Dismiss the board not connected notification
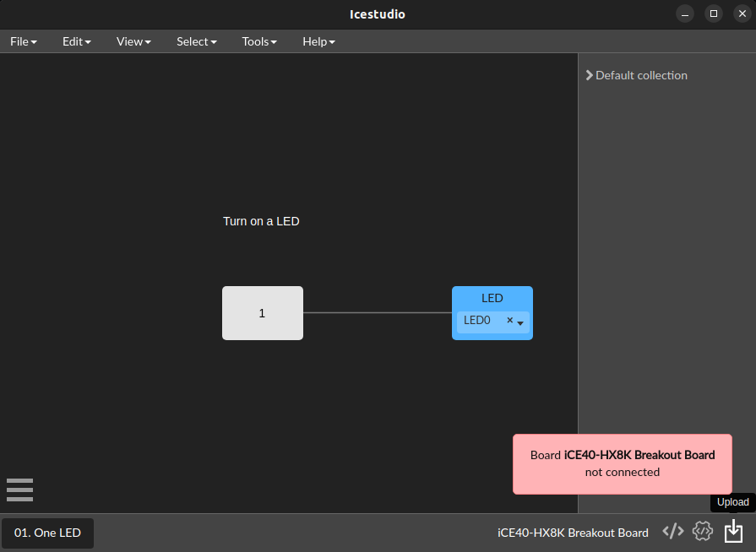Image resolution: width=756 pixels, height=552 pixels. [622, 463]
